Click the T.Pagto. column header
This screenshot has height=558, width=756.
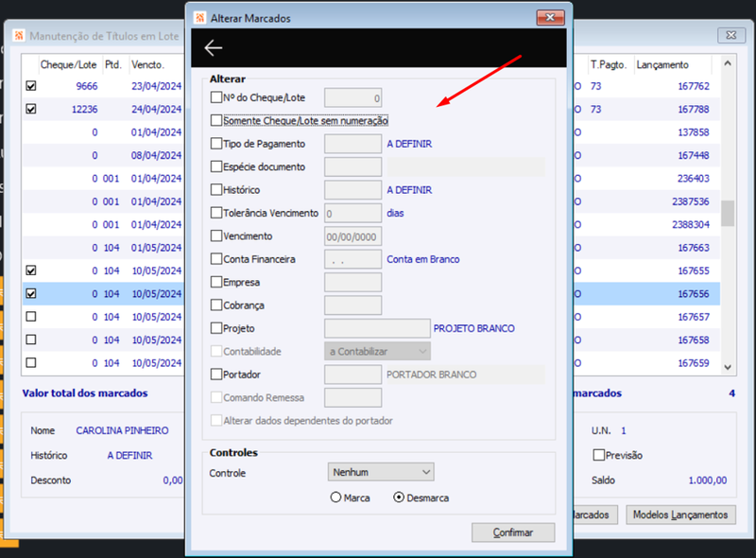609,64
